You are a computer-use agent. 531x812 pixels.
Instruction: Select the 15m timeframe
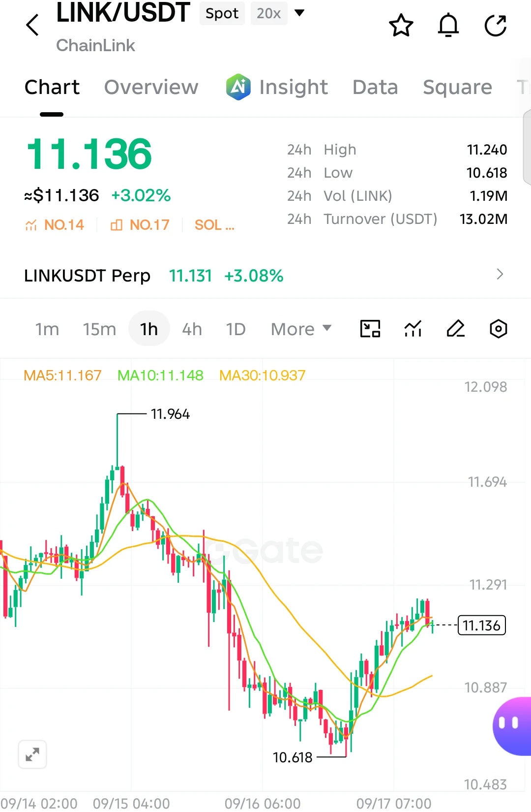[x=99, y=329]
